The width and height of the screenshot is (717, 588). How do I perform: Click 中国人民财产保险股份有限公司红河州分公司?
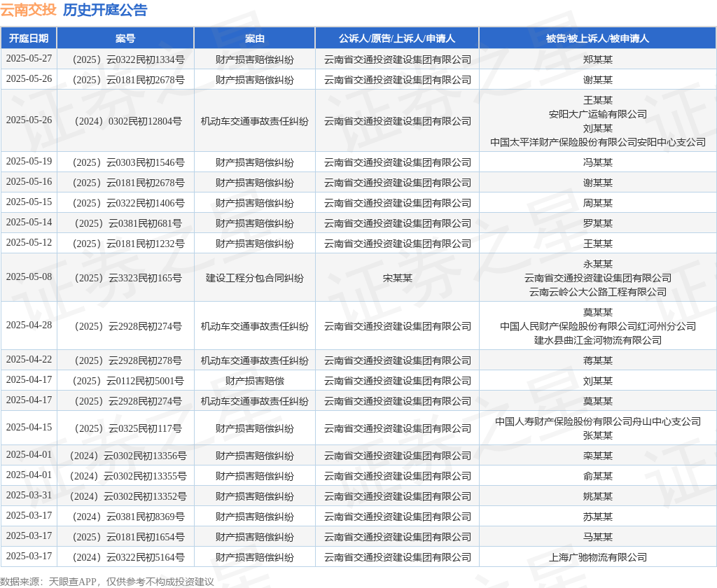coord(598,326)
